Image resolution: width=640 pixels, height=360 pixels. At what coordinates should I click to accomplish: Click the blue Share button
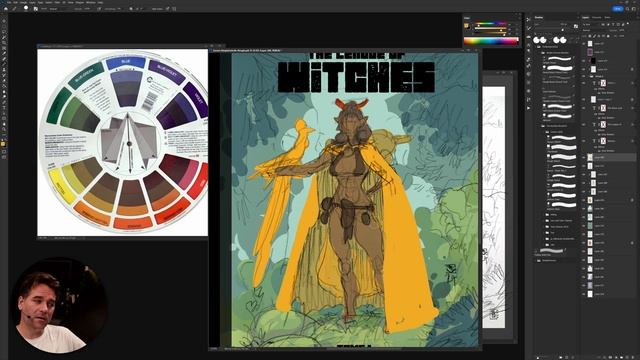point(618,8)
